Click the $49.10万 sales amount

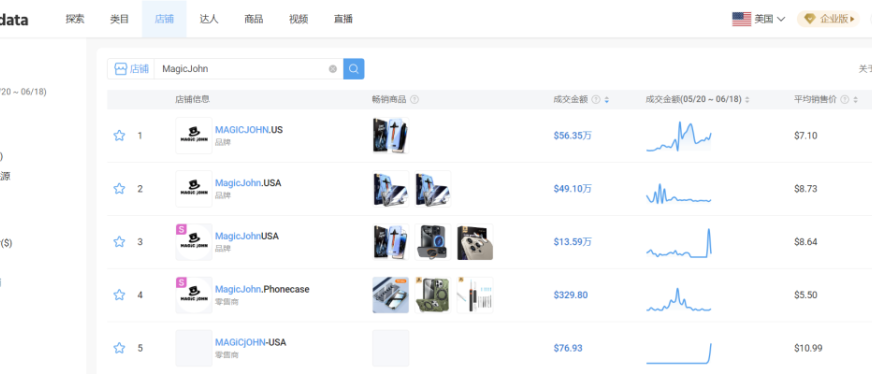pos(572,189)
